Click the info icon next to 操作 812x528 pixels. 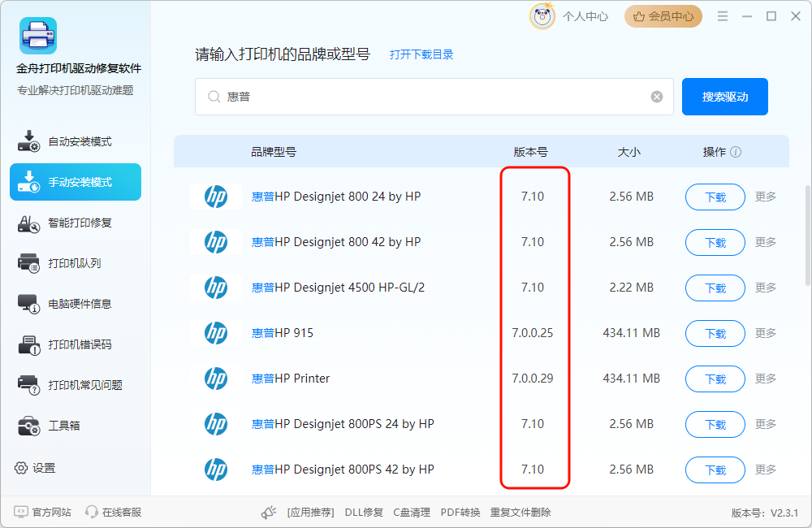point(736,152)
